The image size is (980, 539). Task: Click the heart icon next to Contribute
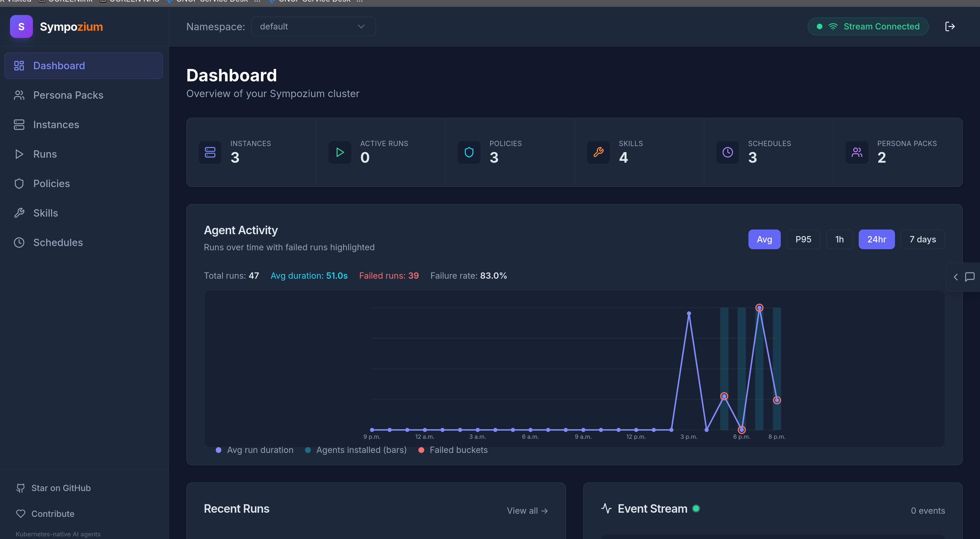point(21,514)
